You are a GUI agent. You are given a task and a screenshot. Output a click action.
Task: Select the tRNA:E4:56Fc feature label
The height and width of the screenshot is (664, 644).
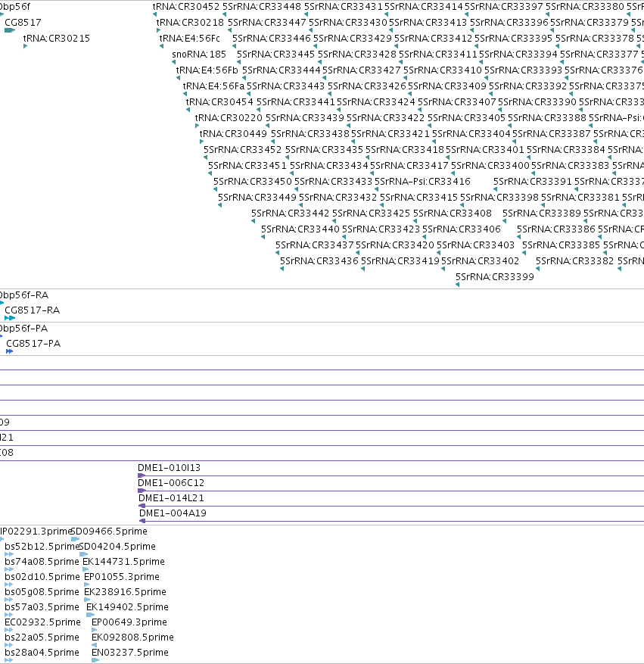click(x=189, y=39)
